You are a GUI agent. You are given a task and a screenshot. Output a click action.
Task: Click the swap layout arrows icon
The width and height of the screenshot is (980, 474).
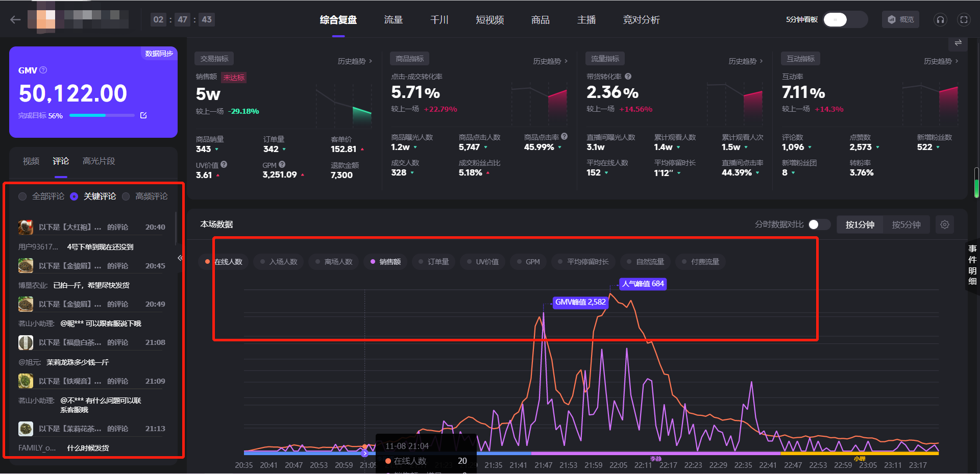958,43
